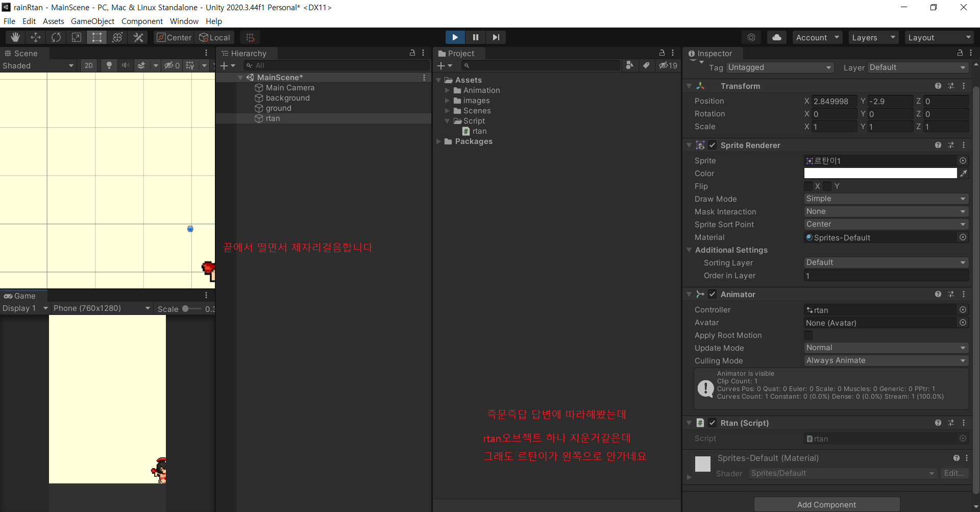Disable the Sprite Renderer checkbox
This screenshot has width=980, height=512.
tap(713, 145)
